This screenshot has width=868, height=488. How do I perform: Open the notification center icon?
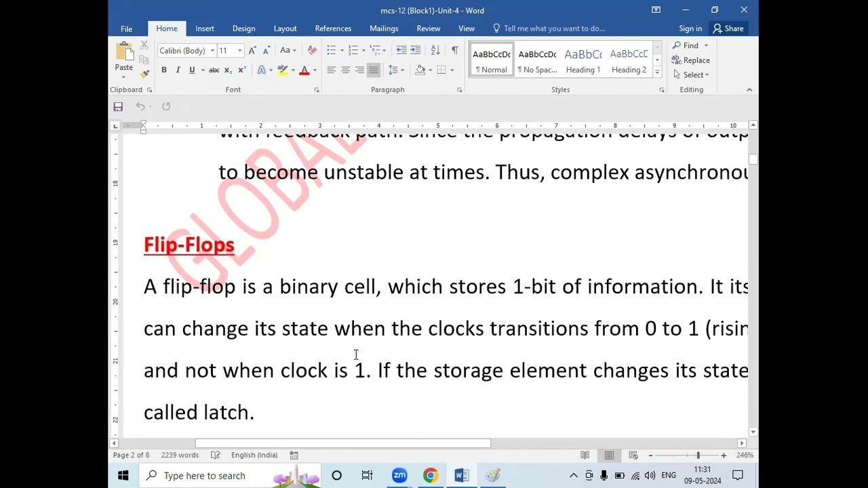coord(738,475)
